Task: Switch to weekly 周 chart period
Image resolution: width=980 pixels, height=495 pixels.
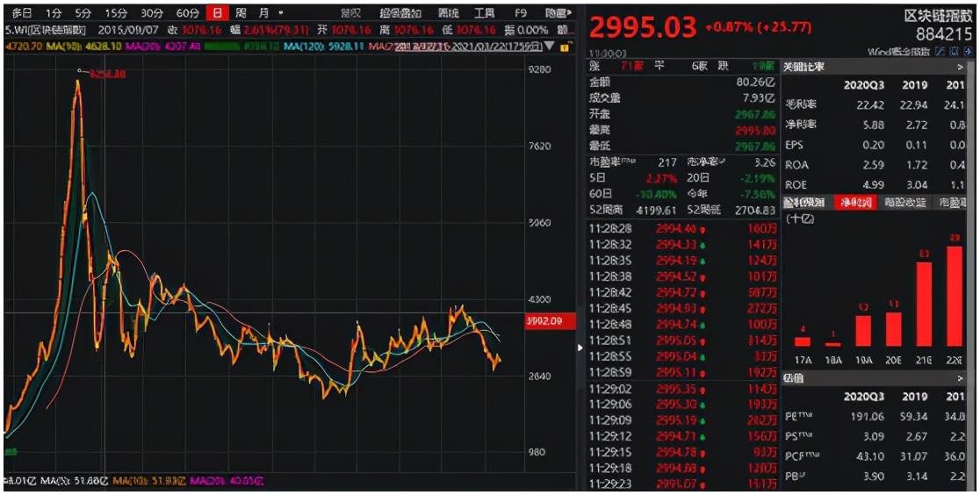Action: [x=241, y=13]
